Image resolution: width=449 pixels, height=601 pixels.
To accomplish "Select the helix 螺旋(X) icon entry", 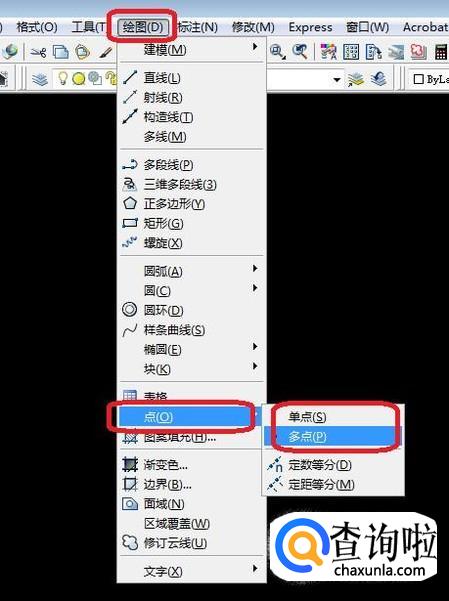I will [x=129, y=242].
